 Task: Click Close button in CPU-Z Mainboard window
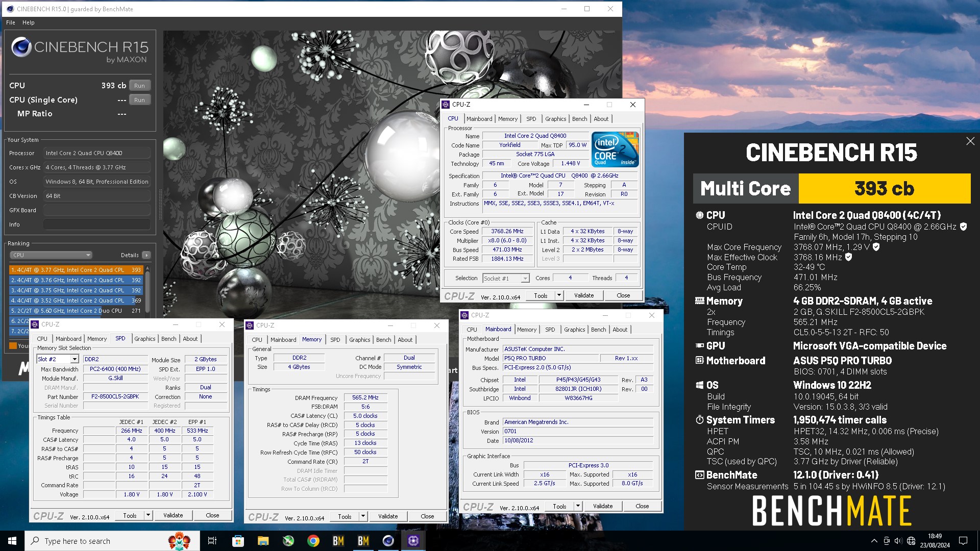pos(642,507)
